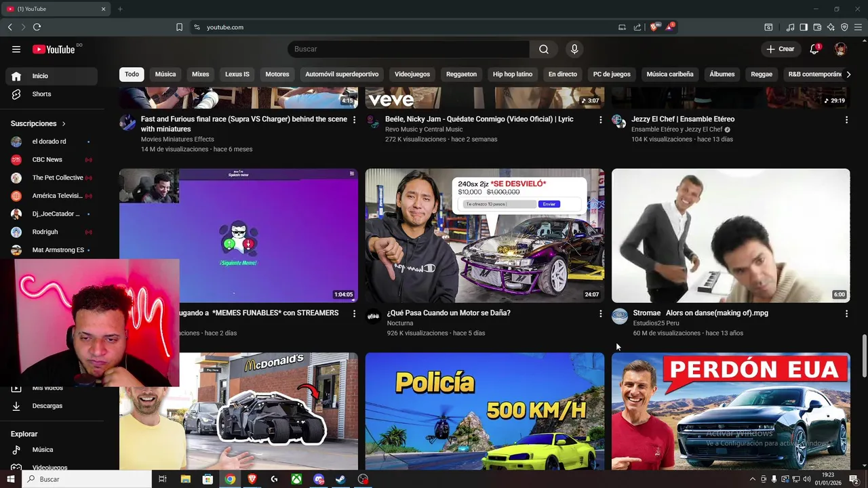The width and height of the screenshot is (868, 488).
Task: Open Brave Shields icon
Action: point(654,27)
